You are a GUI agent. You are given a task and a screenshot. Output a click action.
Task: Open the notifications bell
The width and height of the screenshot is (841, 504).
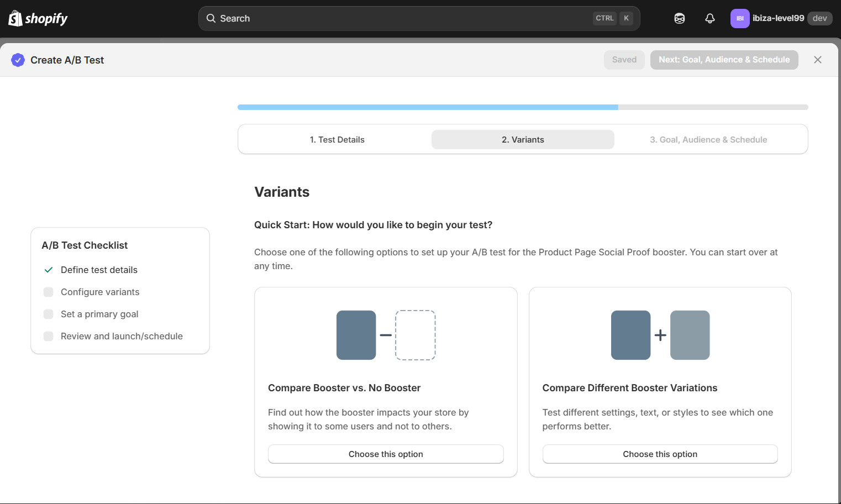point(709,18)
